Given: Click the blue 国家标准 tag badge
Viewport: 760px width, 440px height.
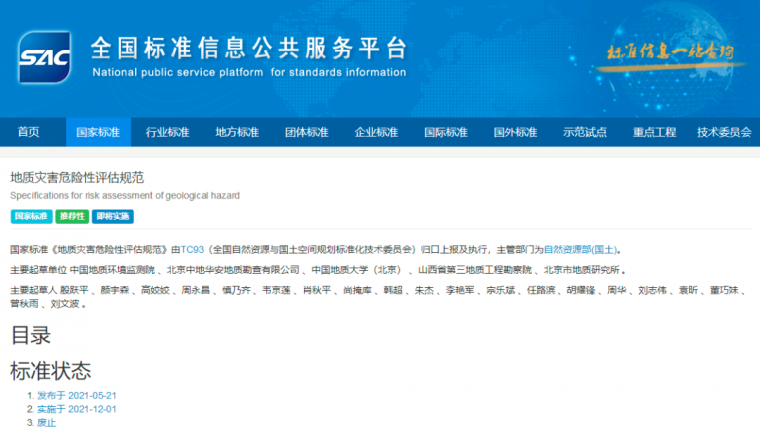Looking at the screenshot, I should (x=31, y=216).
